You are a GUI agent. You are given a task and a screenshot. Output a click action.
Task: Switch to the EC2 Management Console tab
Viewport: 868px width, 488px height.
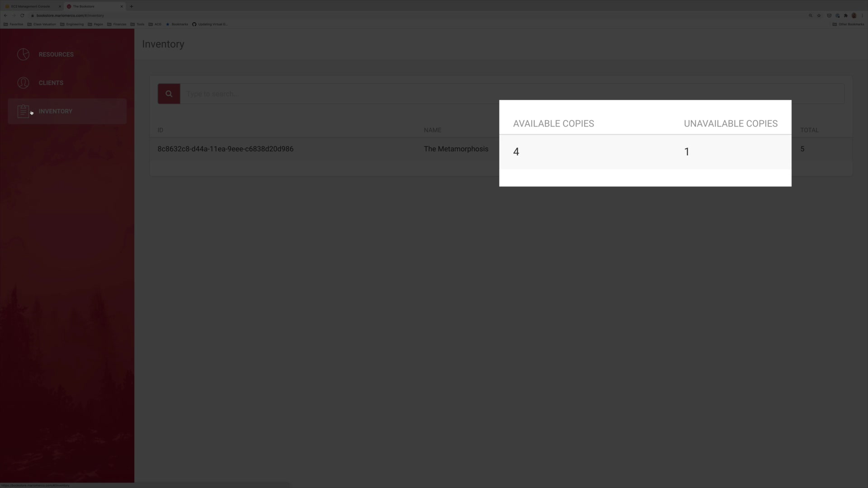coord(31,6)
